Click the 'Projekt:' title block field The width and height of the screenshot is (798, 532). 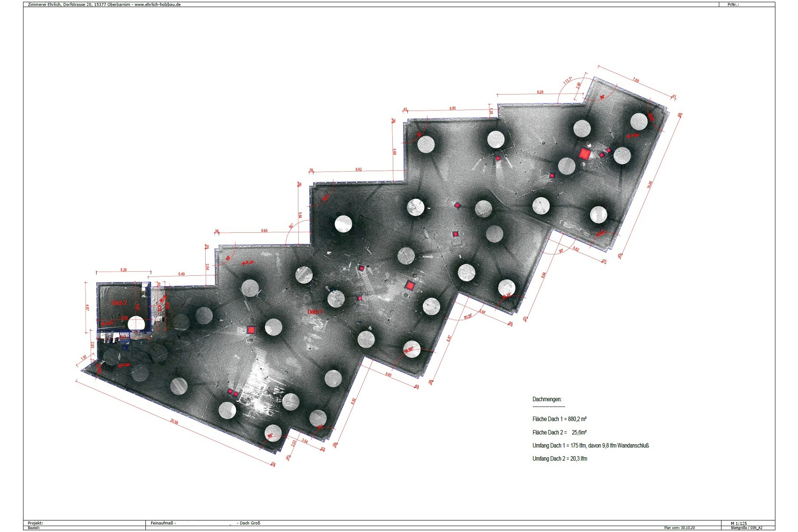tap(35, 524)
